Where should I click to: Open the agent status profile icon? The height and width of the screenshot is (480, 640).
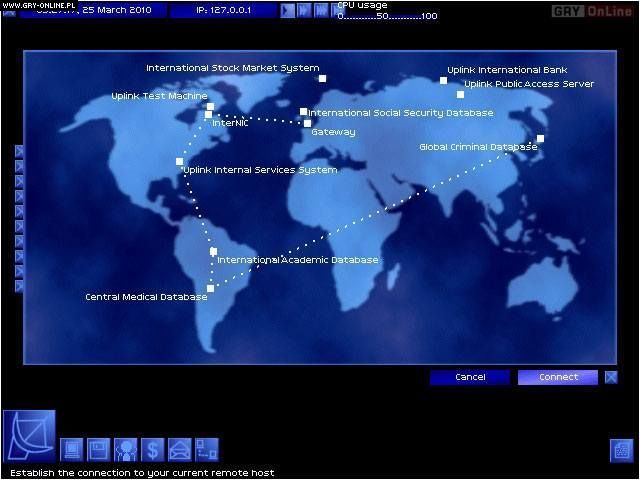pos(125,450)
